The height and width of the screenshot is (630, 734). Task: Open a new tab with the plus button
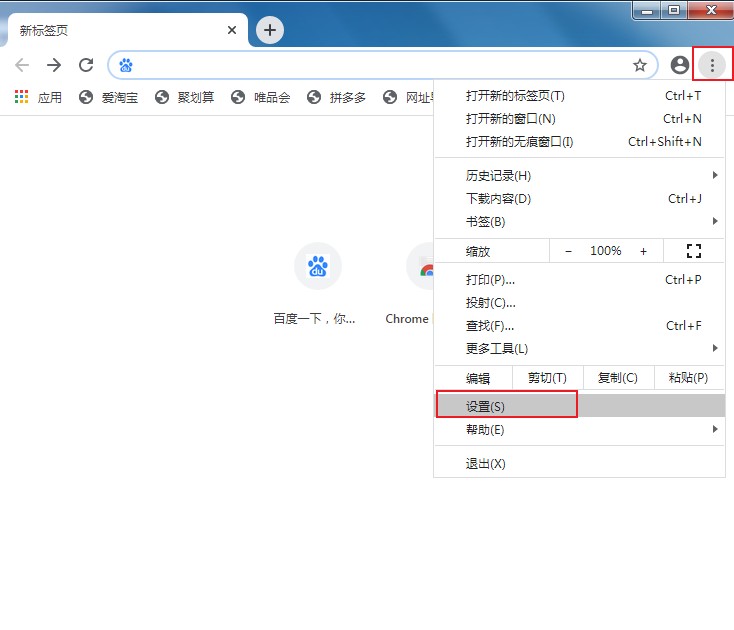click(270, 30)
